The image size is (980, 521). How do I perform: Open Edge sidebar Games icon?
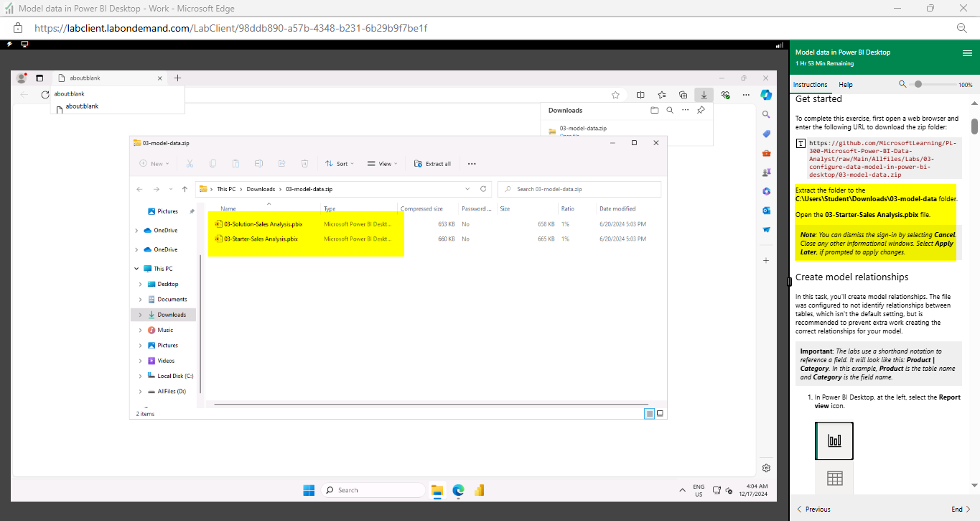[766, 172]
